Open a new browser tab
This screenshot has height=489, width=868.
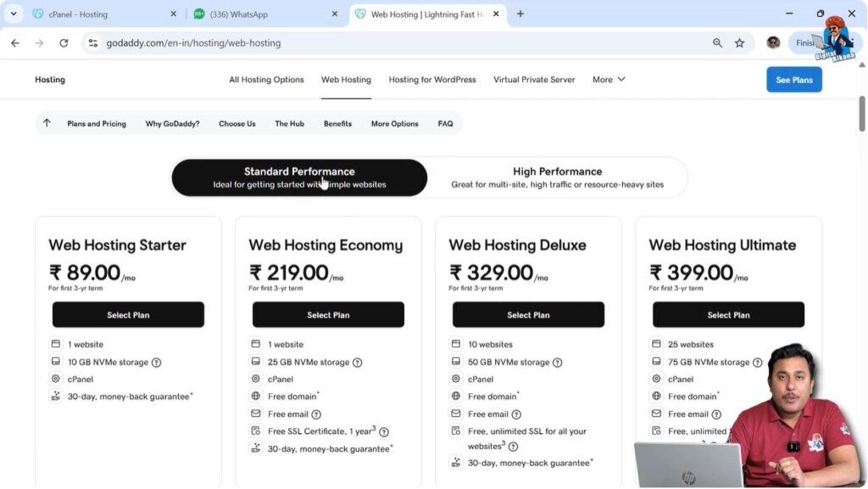coord(520,14)
